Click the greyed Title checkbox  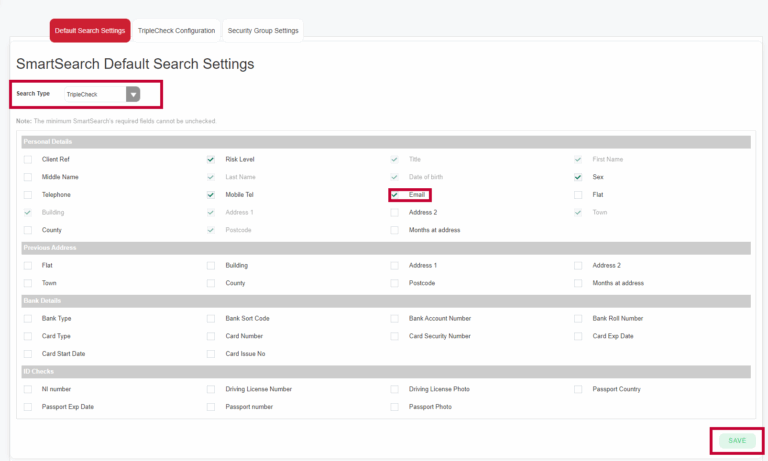(x=394, y=159)
